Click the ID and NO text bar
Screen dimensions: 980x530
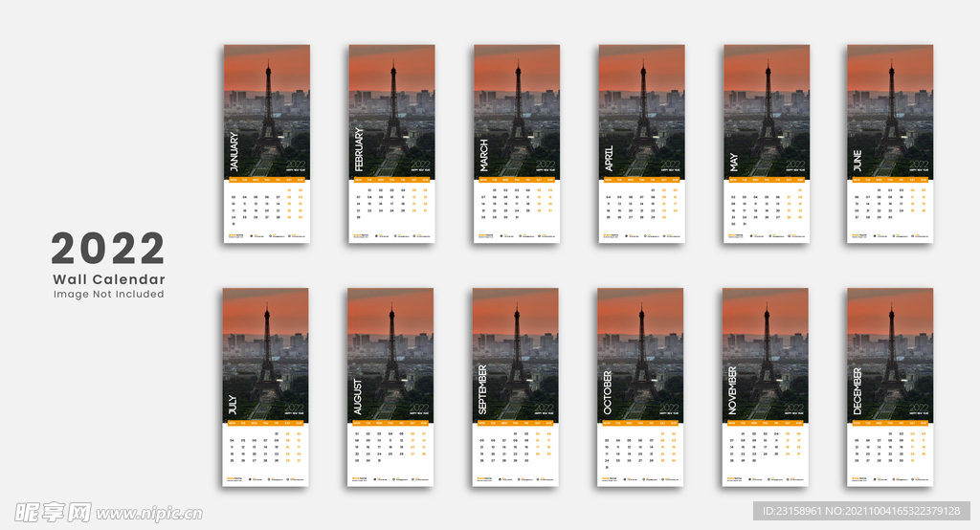point(862,513)
